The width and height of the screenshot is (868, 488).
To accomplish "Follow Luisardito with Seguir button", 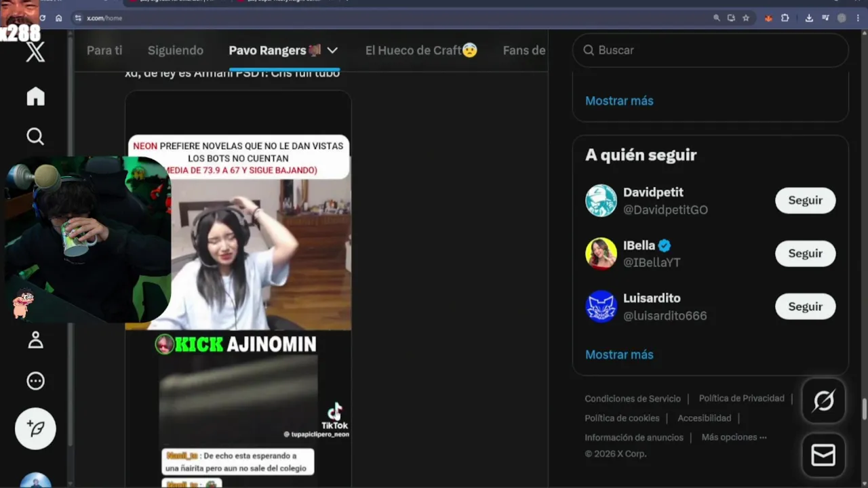I will 805,306.
